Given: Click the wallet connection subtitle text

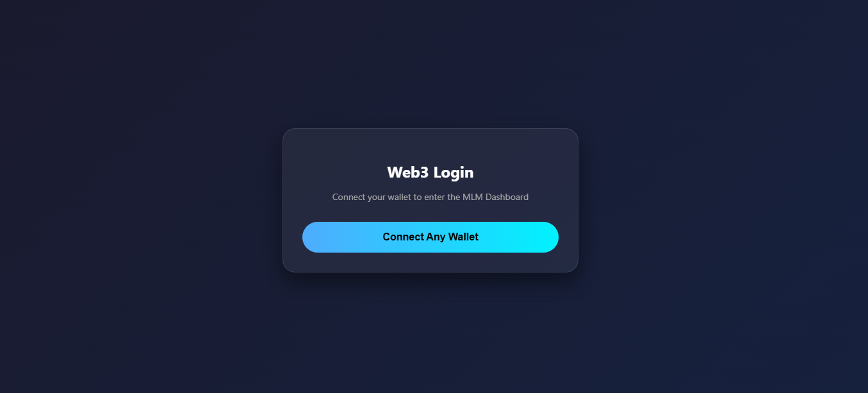Looking at the screenshot, I should point(430,197).
